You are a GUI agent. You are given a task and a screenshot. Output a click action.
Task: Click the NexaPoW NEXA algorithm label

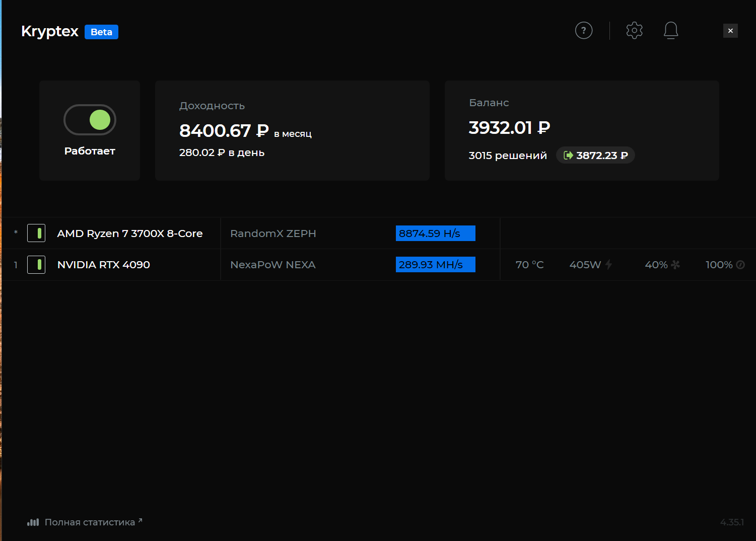[x=273, y=265]
